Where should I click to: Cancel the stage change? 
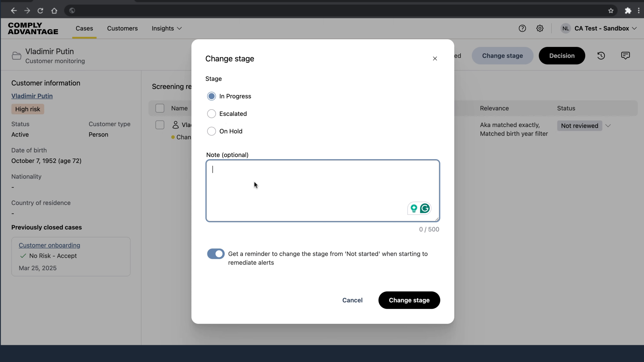(352, 300)
